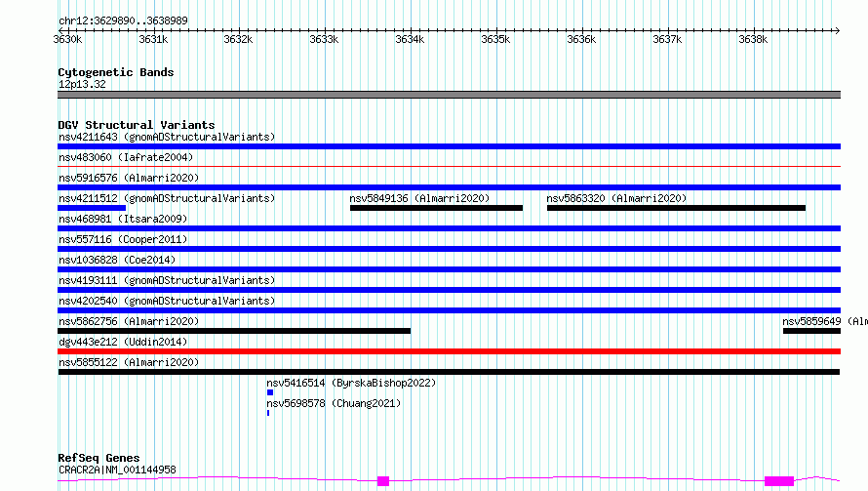The height and width of the screenshot is (491, 868).
Task: Open nsv4193111 gnomADStructuralVariants label
Action: (x=167, y=280)
